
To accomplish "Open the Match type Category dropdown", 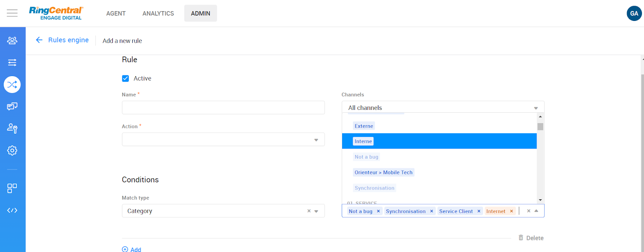I will pyautogui.click(x=316, y=211).
